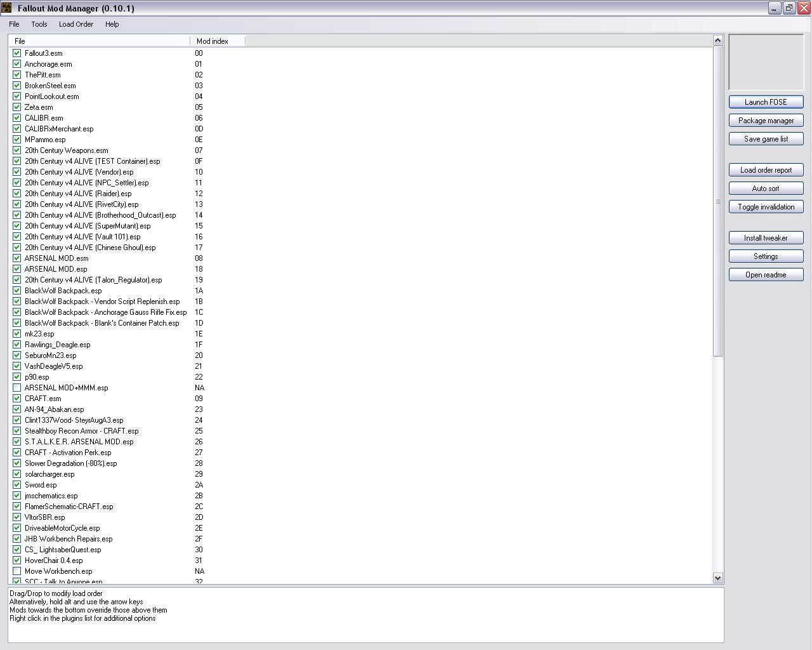The image size is (812, 650).
Task: Select 20th Century v4 ALIVE (Raider).esp
Action: click(78, 194)
